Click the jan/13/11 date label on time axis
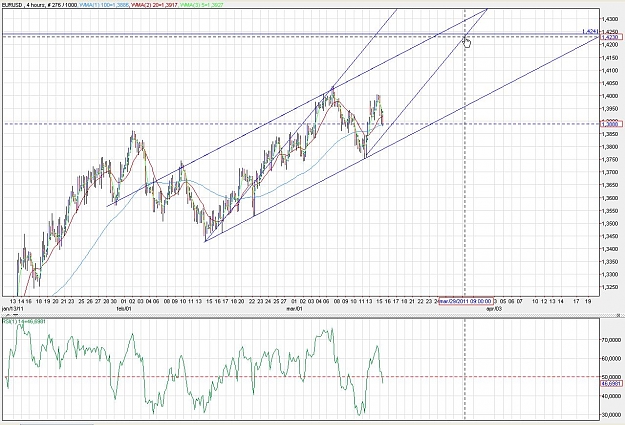Image resolution: width=625 pixels, height=425 pixels. click(x=12, y=309)
